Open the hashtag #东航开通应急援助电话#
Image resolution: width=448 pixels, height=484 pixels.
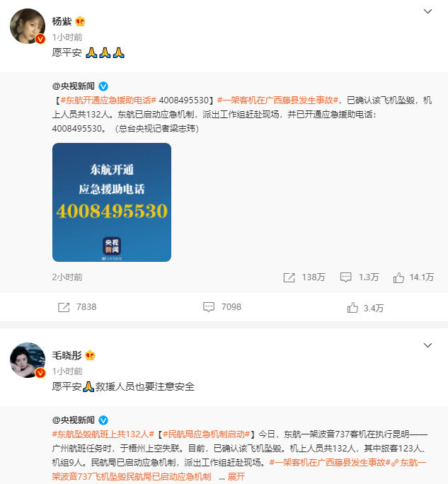[x=108, y=100]
